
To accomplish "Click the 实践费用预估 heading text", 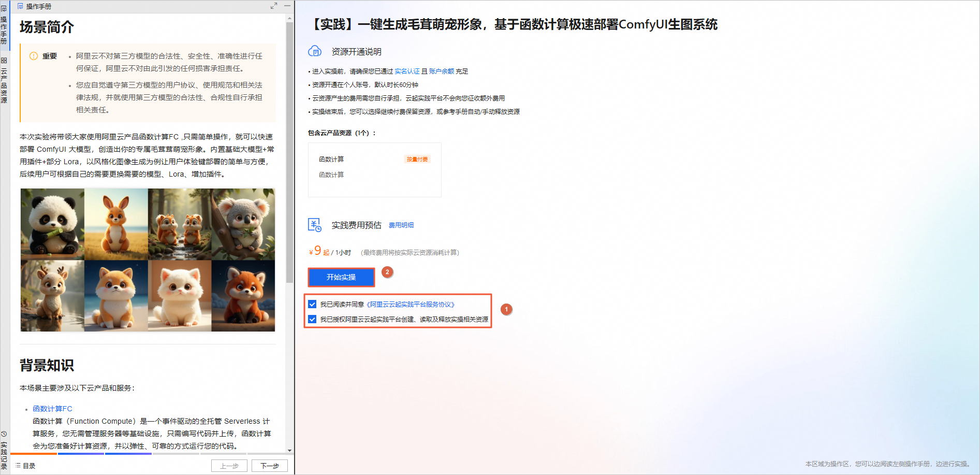I will tap(356, 225).
